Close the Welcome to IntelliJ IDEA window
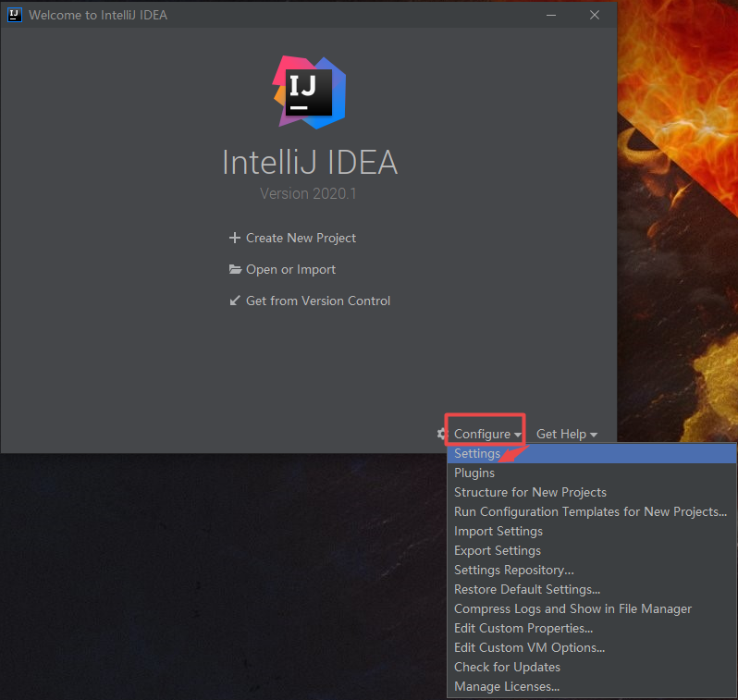This screenshot has width=738, height=700. (595, 15)
